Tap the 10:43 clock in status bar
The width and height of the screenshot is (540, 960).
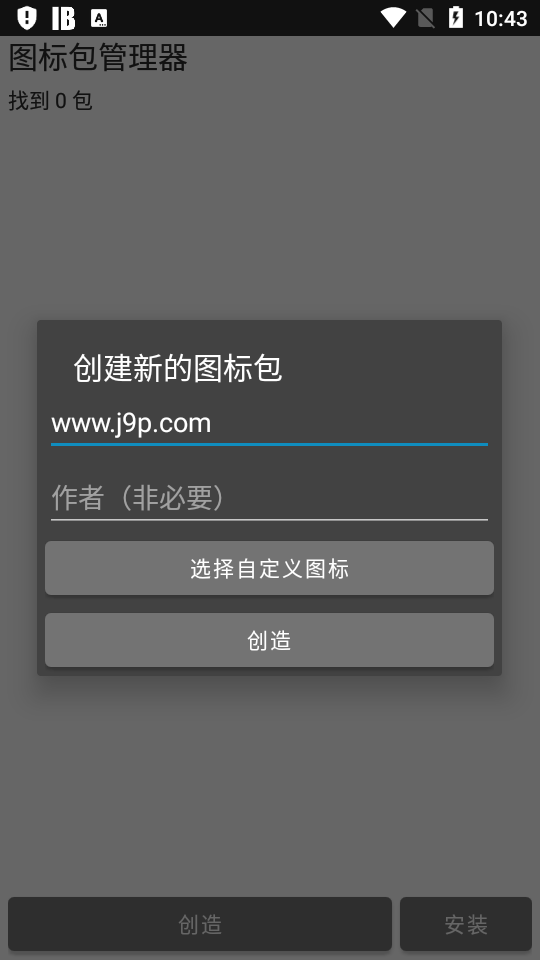point(500,18)
